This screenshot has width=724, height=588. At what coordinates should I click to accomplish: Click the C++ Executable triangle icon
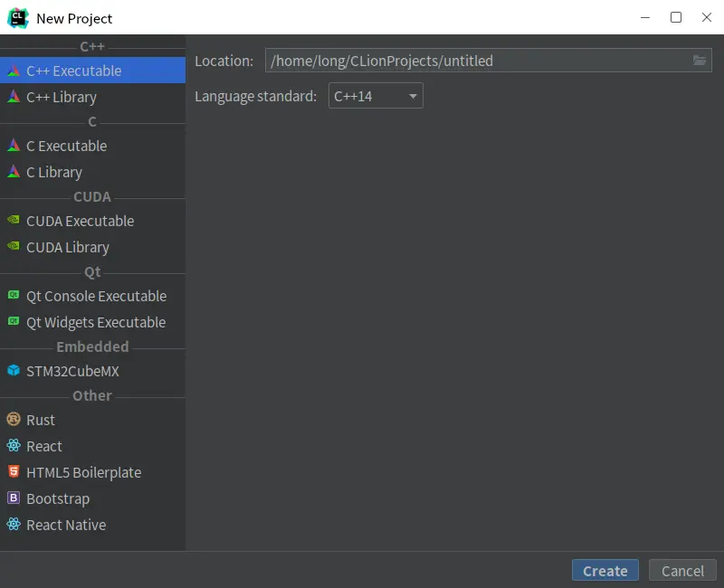coord(14,71)
